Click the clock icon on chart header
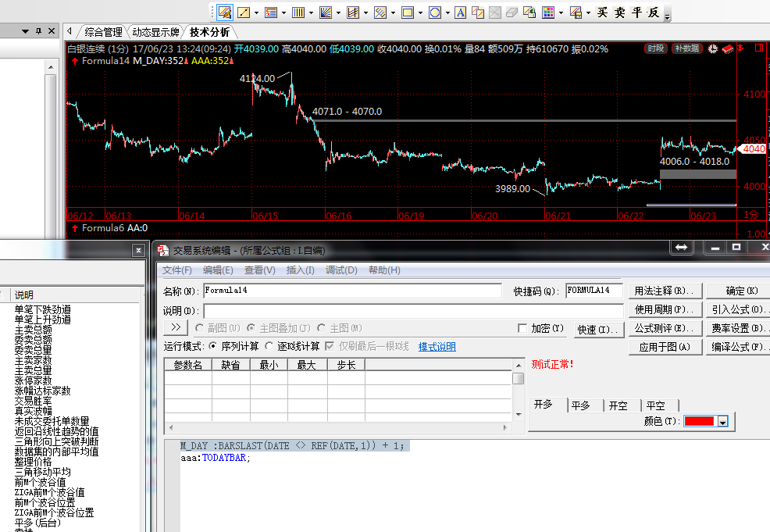The width and height of the screenshot is (770, 532). coord(712,48)
